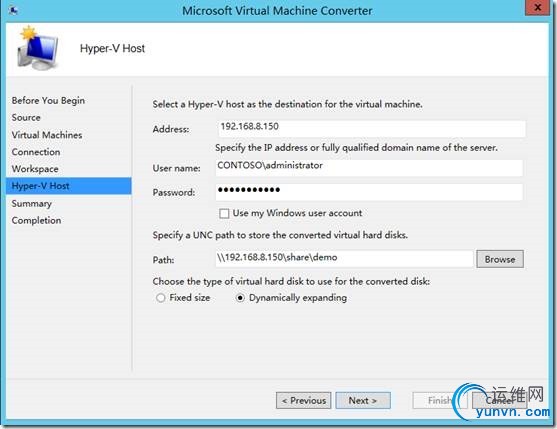
Task: Go to the Before You Begin step
Action: (48, 101)
